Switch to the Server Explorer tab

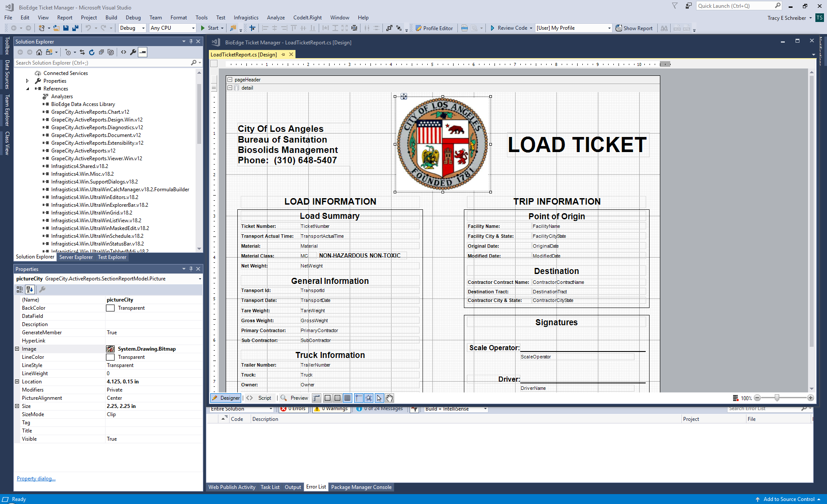[76, 257]
